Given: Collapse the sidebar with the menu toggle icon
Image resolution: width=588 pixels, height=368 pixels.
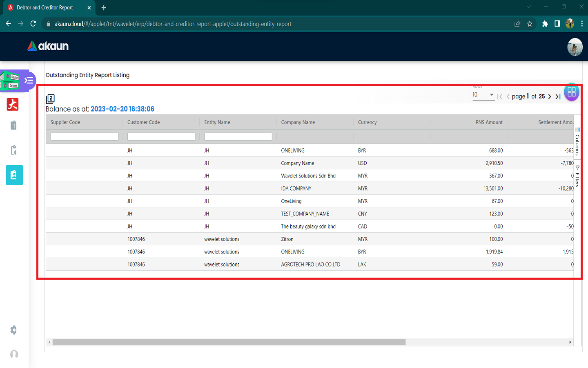Looking at the screenshot, I should 29,80.
